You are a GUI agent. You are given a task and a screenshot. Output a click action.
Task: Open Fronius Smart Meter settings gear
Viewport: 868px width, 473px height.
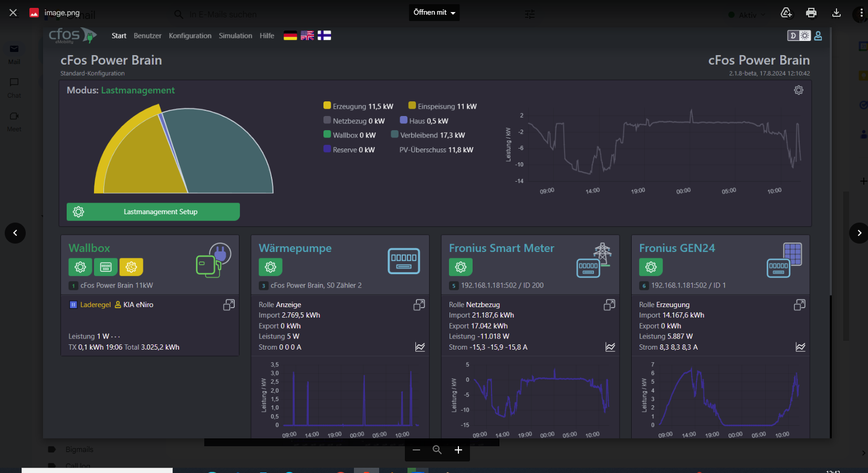pos(461,267)
